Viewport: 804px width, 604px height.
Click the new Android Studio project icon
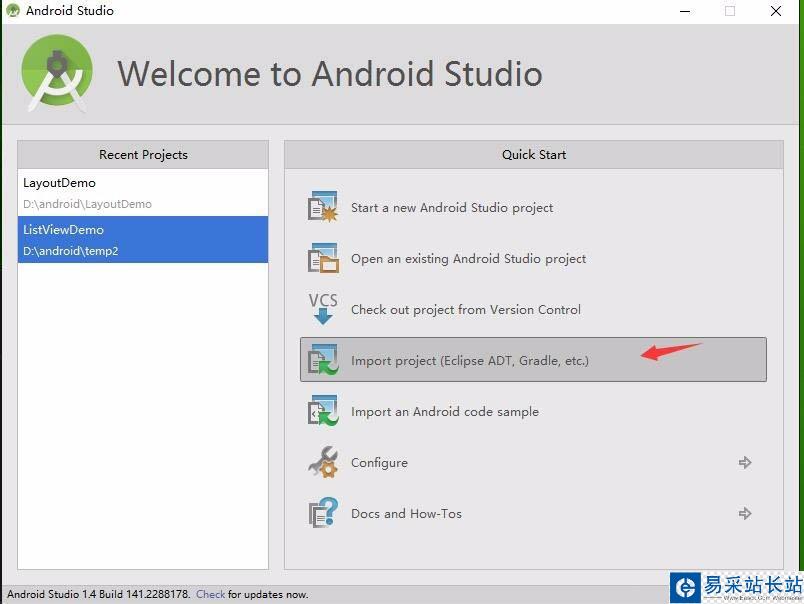coord(323,207)
